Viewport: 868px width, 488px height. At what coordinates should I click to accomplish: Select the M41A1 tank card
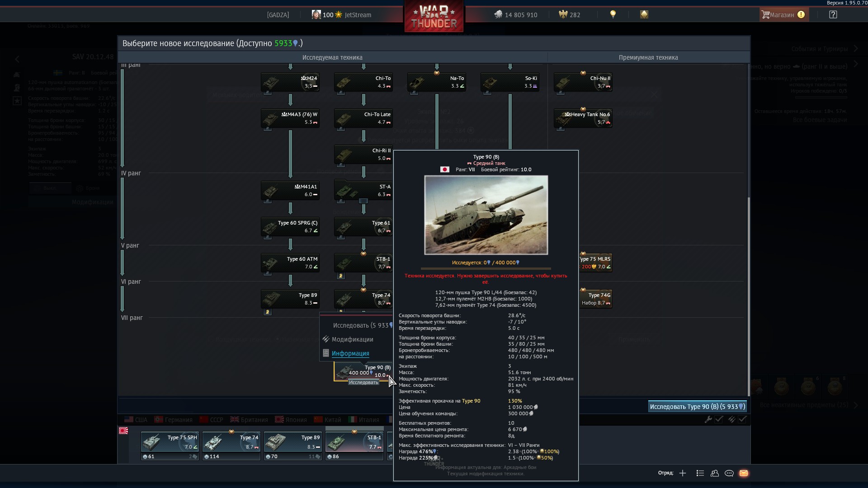pyautogui.click(x=290, y=191)
